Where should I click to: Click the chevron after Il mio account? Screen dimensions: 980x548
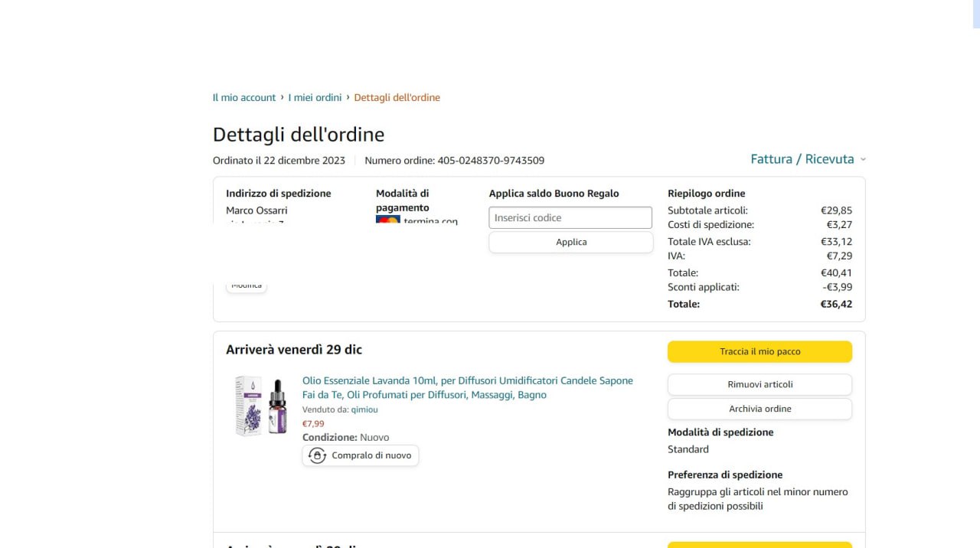(x=283, y=97)
